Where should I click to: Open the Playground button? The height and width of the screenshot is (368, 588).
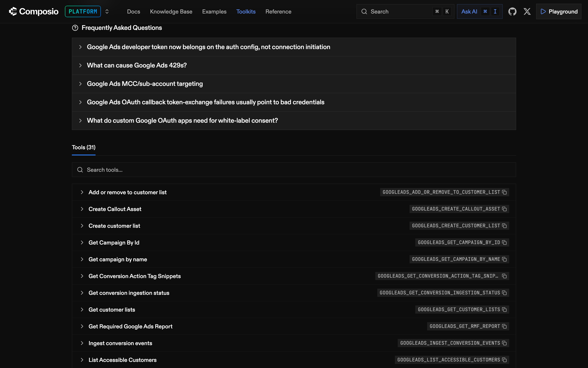click(x=559, y=11)
